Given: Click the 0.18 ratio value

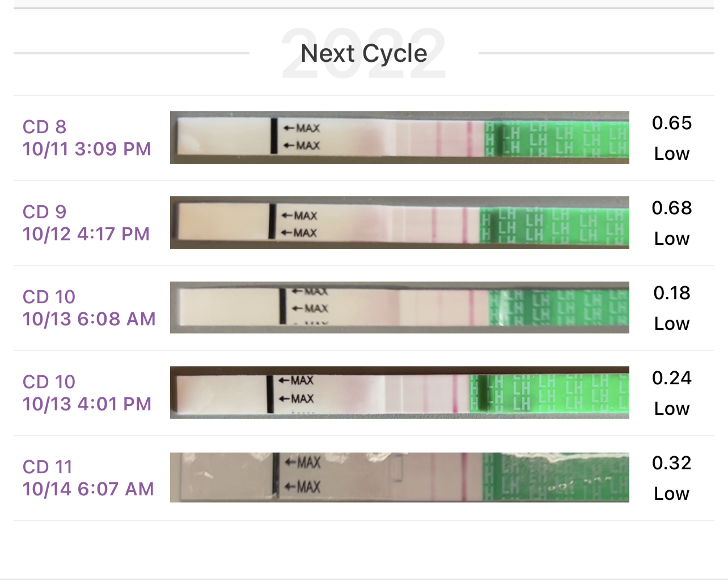Looking at the screenshot, I should (x=672, y=293).
